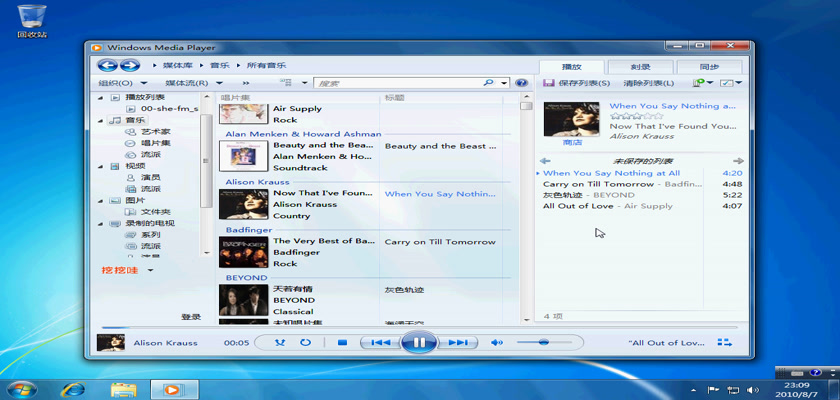Image resolution: width=840 pixels, height=400 pixels.
Task: Toggle shuffle playback mode
Action: click(x=279, y=343)
